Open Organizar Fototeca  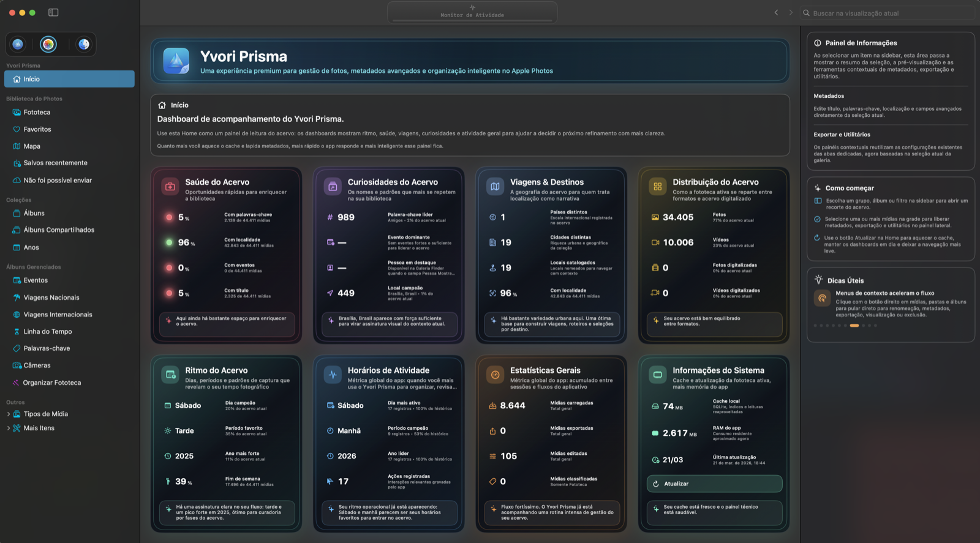click(x=69, y=383)
